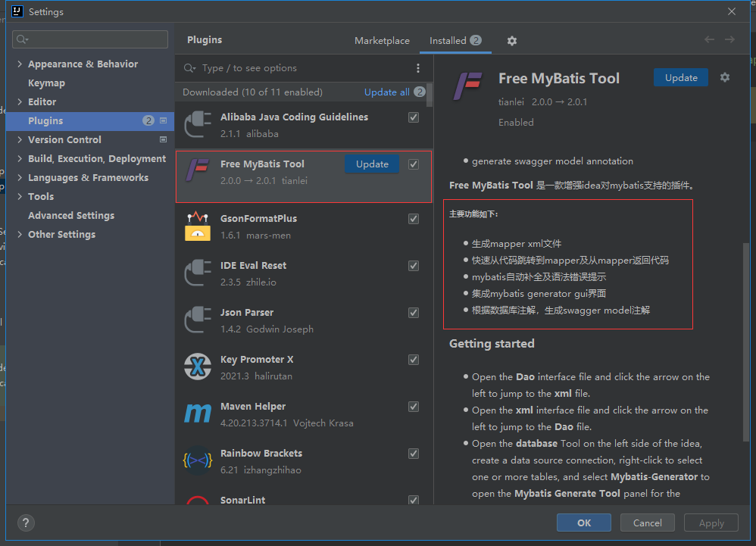Expand Appearance & Behavior settings
The height and width of the screenshot is (546, 756).
coord(19,64)
